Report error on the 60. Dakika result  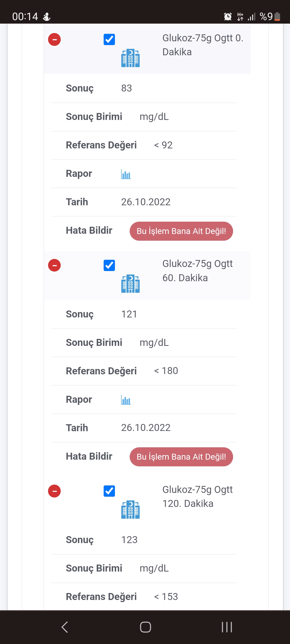tap(181, 457)
